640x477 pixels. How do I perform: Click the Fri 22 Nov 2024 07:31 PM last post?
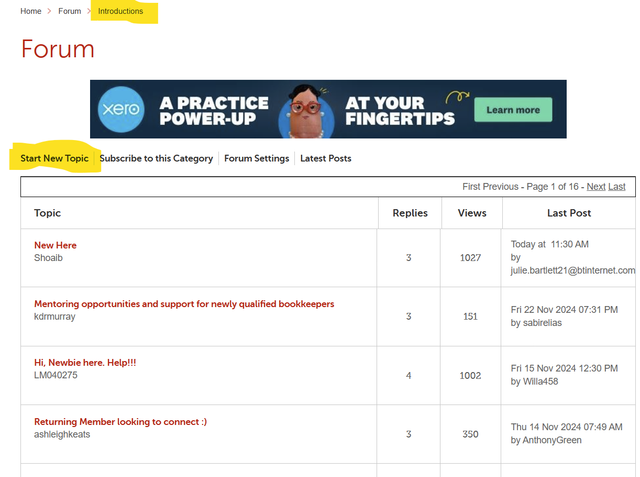coord(564,310)
